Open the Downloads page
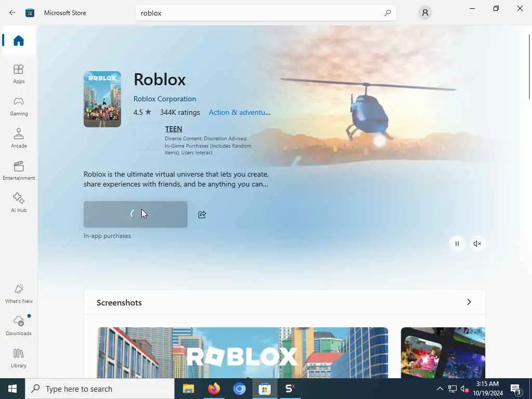The width and height of the screenshot is (532, 399). 19,326
